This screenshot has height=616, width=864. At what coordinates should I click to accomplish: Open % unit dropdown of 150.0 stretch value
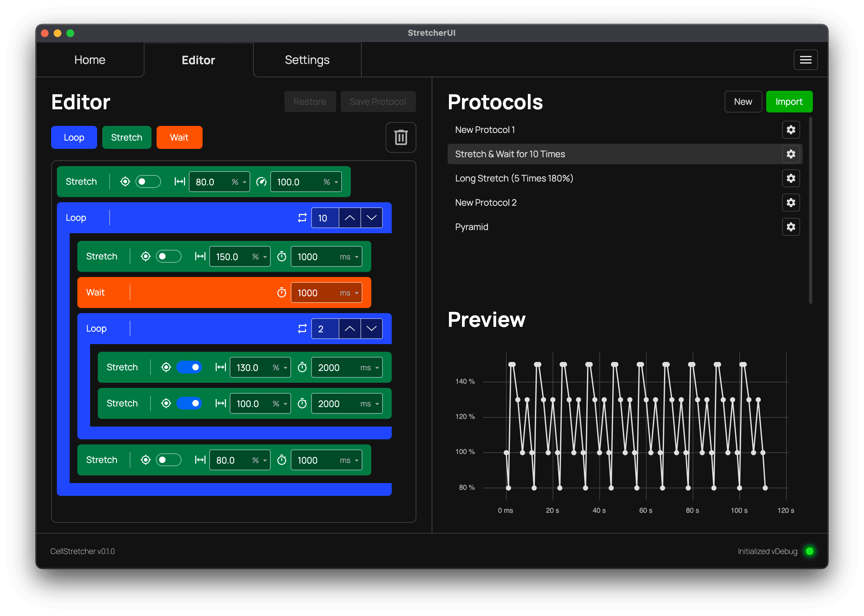click(260, 257)
